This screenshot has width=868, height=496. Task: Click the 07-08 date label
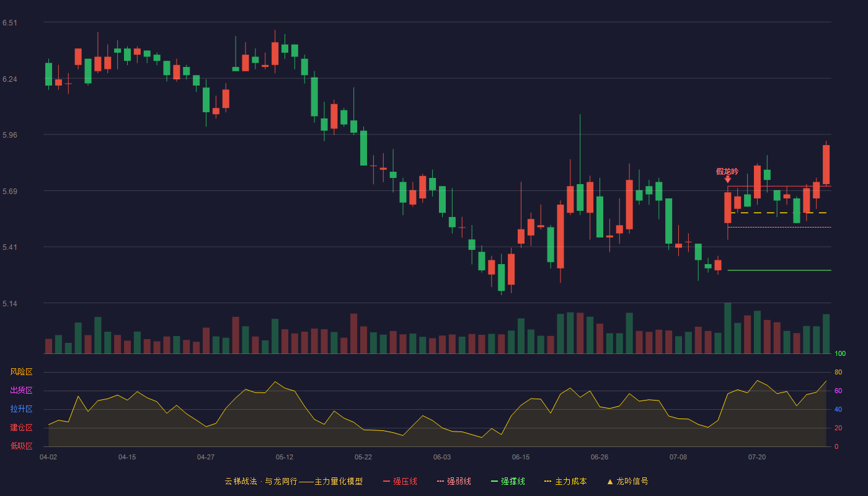pyautogui.click(x=678, y=457)
